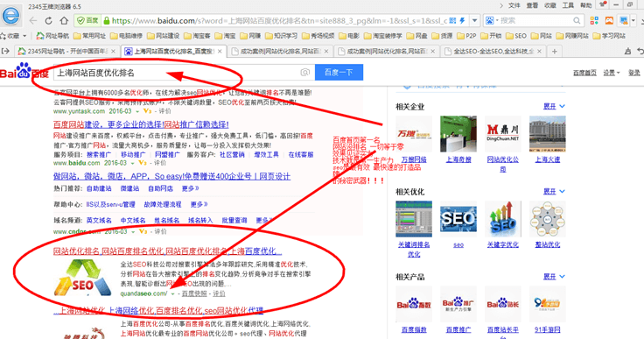
Task: Click the undo closed tab arrow icon
Action: [x=640, y=51]
